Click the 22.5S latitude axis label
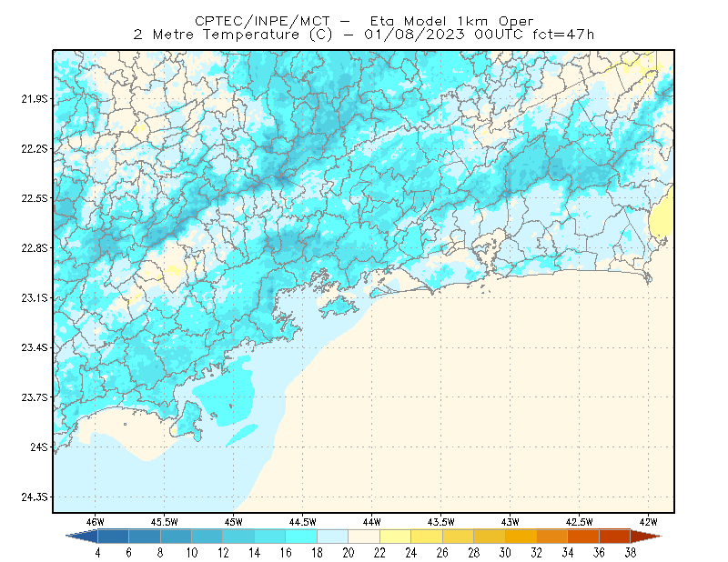 34,198
